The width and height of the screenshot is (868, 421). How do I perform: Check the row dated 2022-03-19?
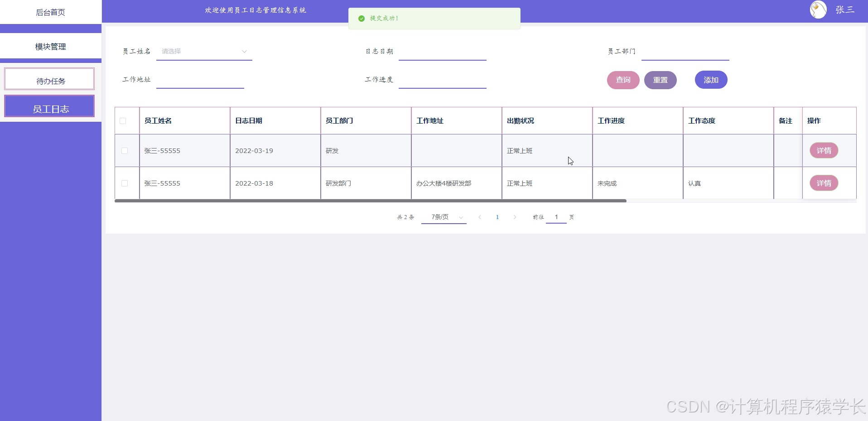coord(125,151)
